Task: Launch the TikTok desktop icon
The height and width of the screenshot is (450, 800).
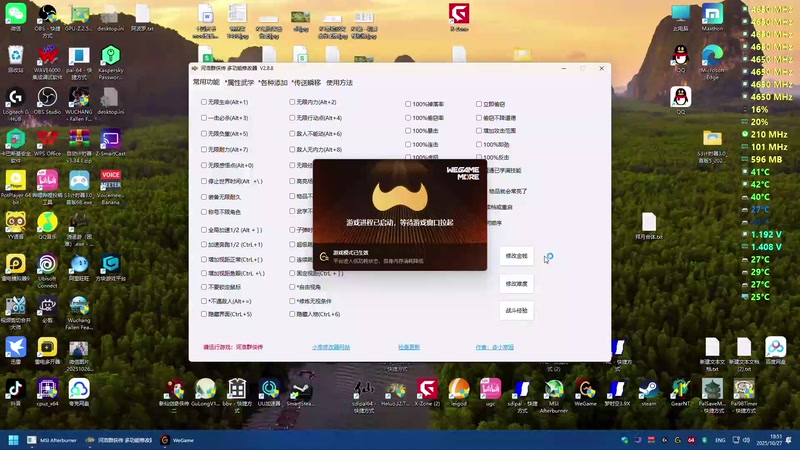Action: 15,392
